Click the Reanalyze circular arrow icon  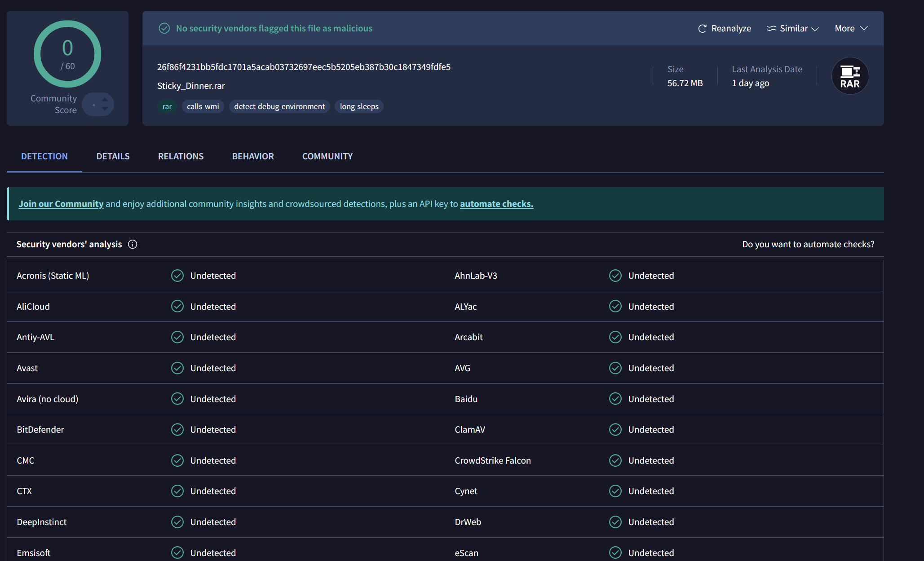pyautogui.click(x=702, y=29)
